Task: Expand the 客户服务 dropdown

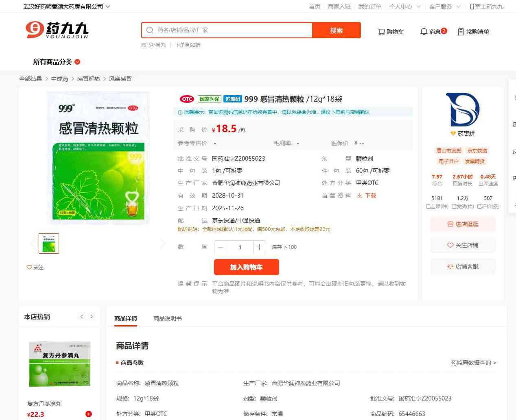Action: (x=445, y=7)
